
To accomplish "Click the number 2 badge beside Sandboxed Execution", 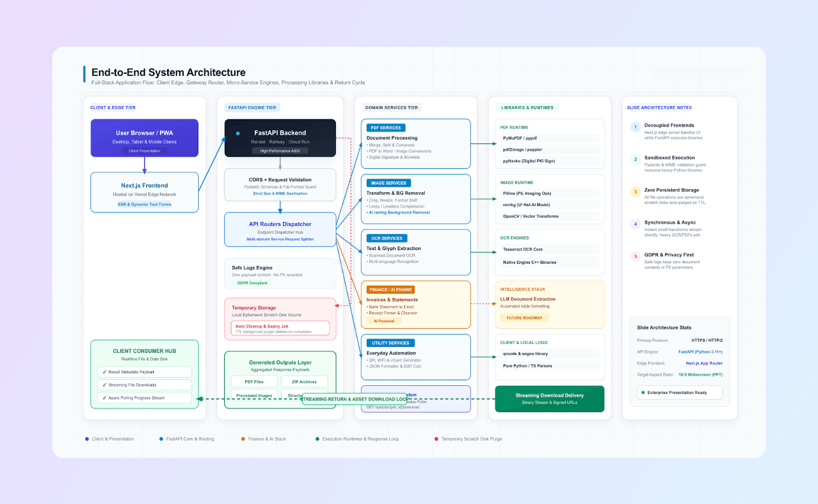I will (635, 159).
